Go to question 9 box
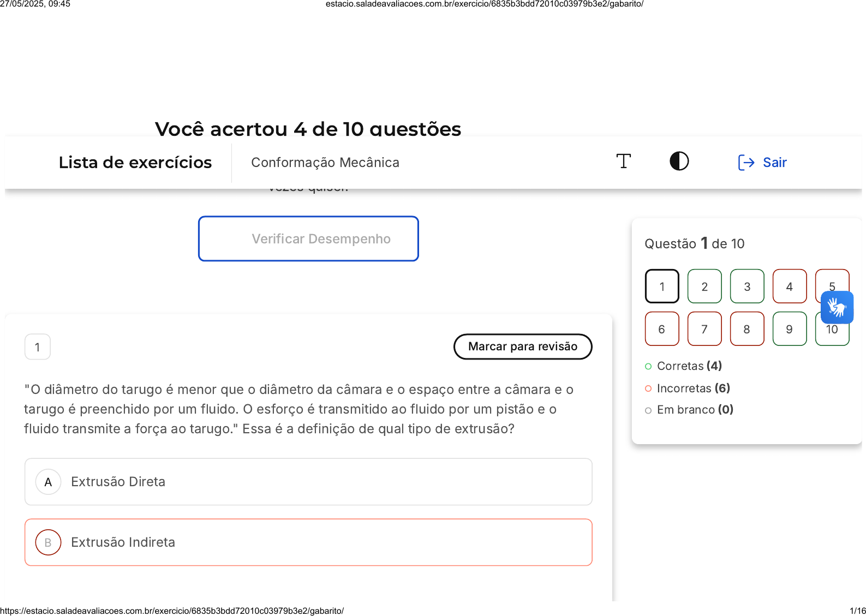Viewport: 866px width, 616px height. point(789,329)
